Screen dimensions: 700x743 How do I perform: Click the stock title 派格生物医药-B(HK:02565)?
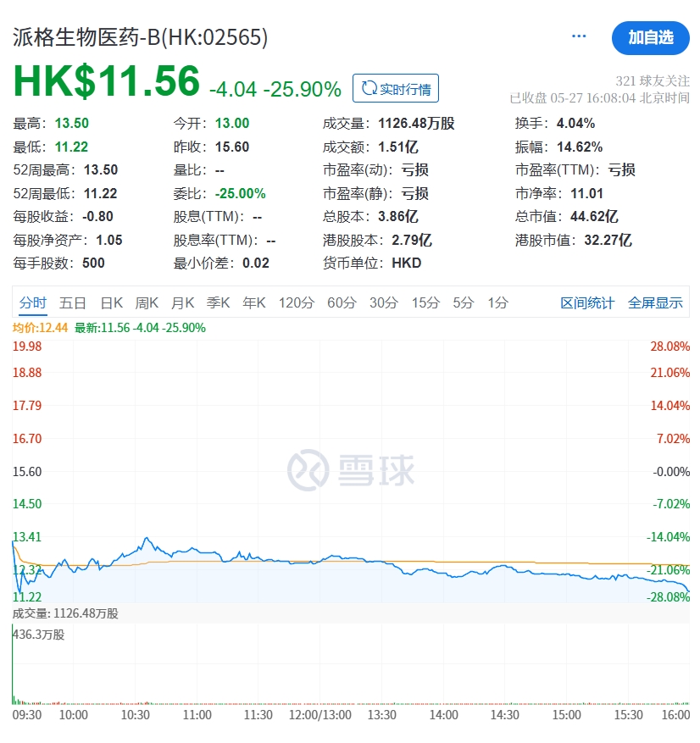[x=141, y=37]
